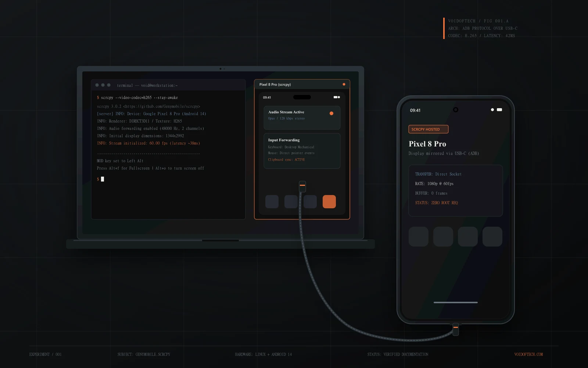
Task: Click the battery icon in mirrored phone status bar
Action: 336,97
